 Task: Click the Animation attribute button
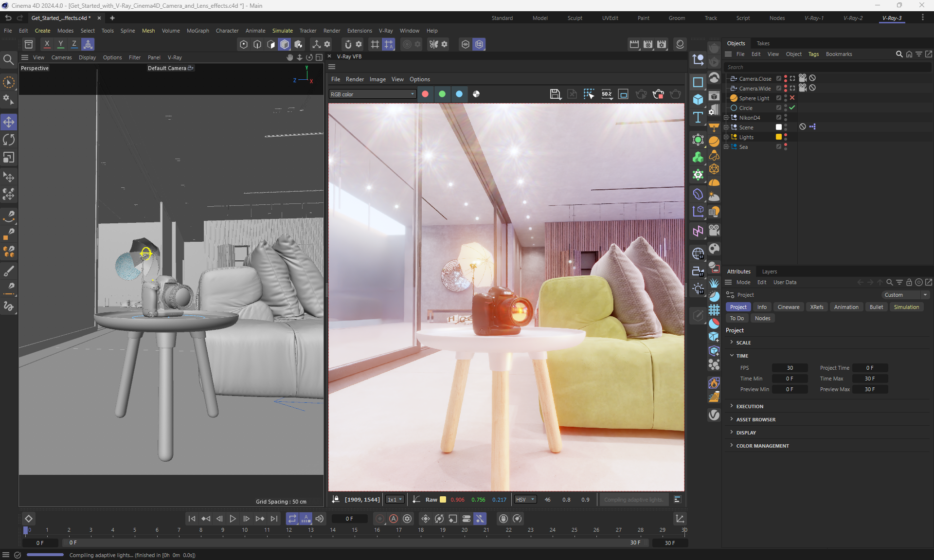point(846,307)
